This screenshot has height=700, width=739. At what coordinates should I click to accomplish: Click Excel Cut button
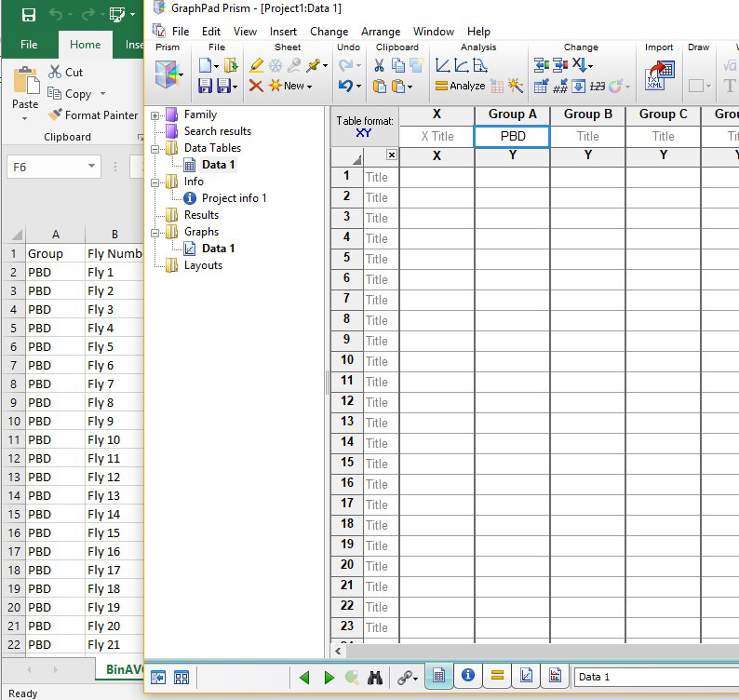click(x=66, y=72)
